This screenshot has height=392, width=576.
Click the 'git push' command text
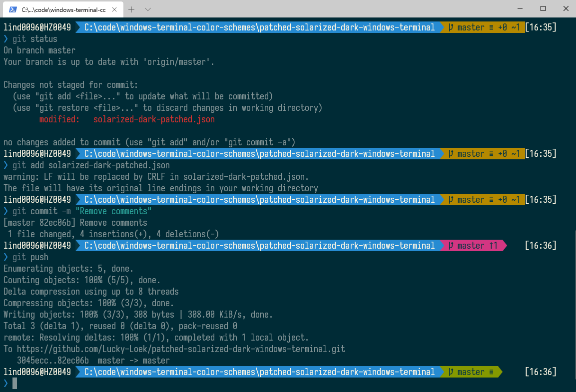coord(30,257)
